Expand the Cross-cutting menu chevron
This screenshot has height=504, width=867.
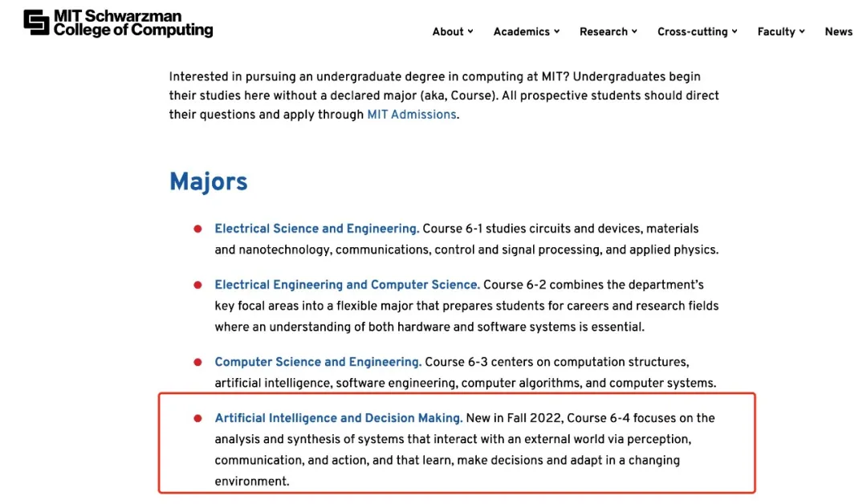pos(735,31)
